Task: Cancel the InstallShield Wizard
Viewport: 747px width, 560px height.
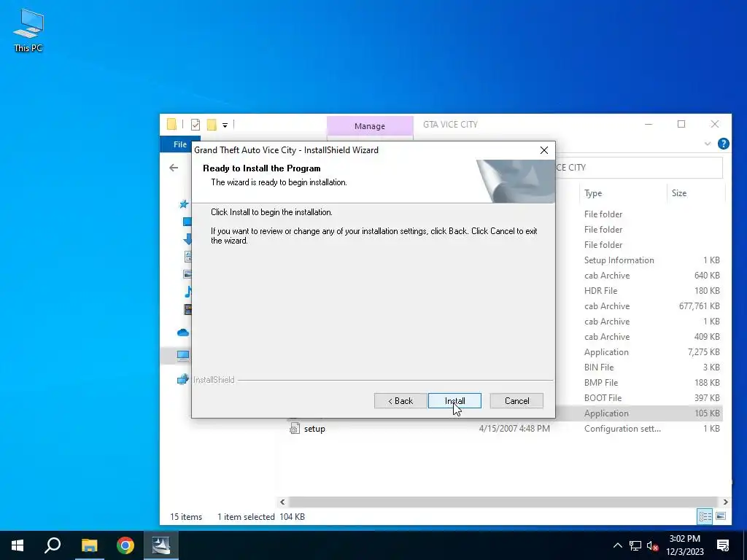Action: 516,401
